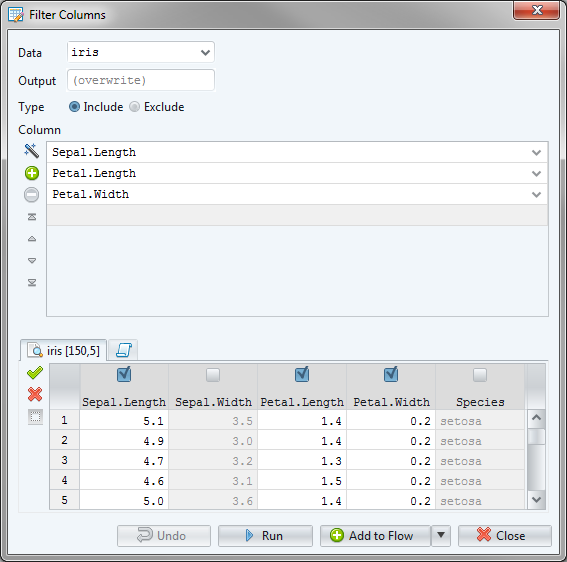Click the Run button

pos(265,536)
